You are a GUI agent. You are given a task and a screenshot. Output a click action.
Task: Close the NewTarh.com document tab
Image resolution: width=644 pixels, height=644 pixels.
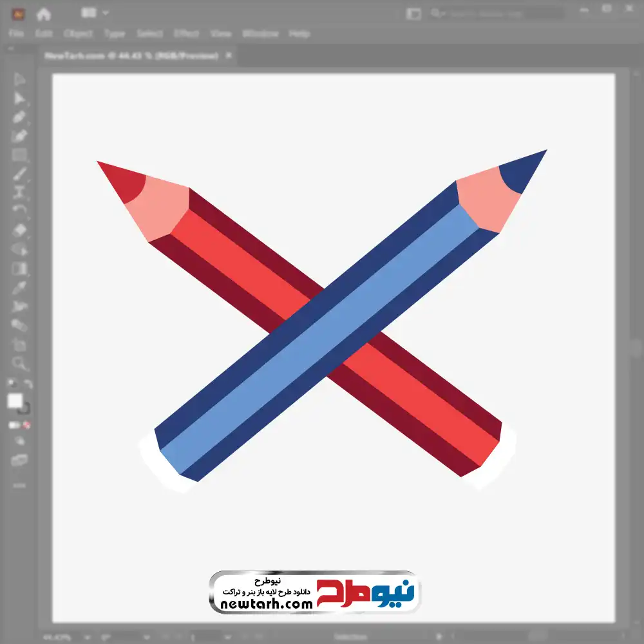pos(227,56)
